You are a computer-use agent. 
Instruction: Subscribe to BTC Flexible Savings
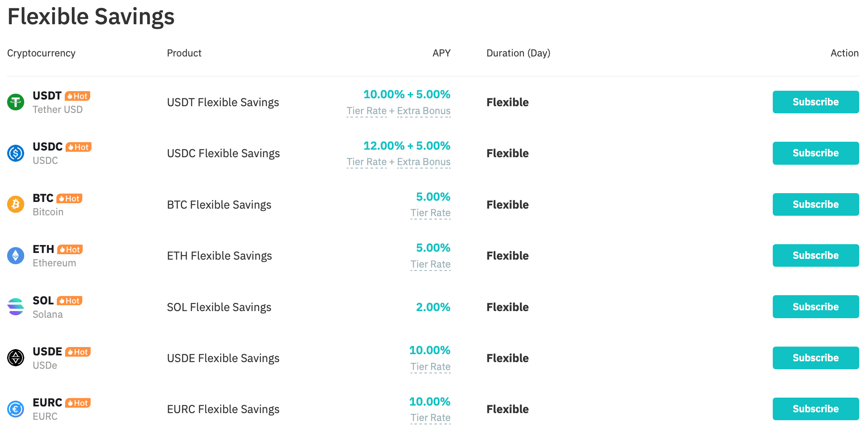815,204
